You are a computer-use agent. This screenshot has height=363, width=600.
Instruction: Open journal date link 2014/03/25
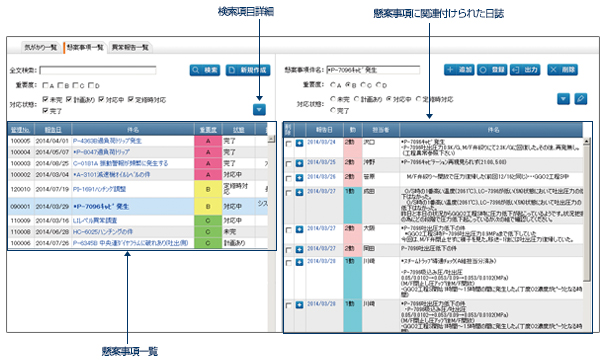coord(321,162)
